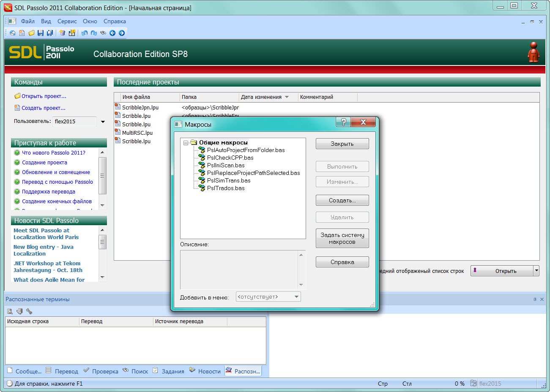Click the undo arrow toolbar icon

click(85, 33)
